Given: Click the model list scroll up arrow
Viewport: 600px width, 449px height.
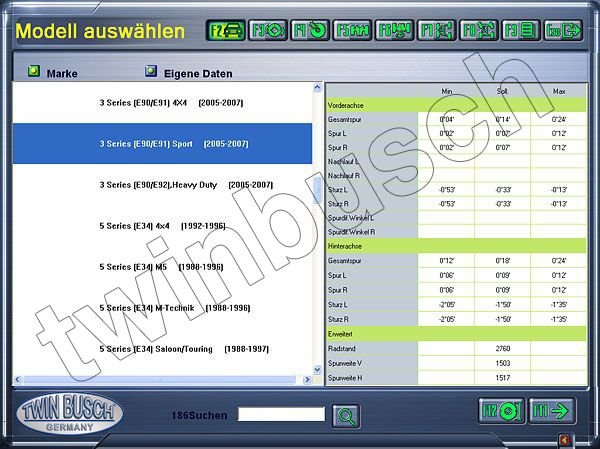Looking at the screenshot, I should tap(317, 88).
